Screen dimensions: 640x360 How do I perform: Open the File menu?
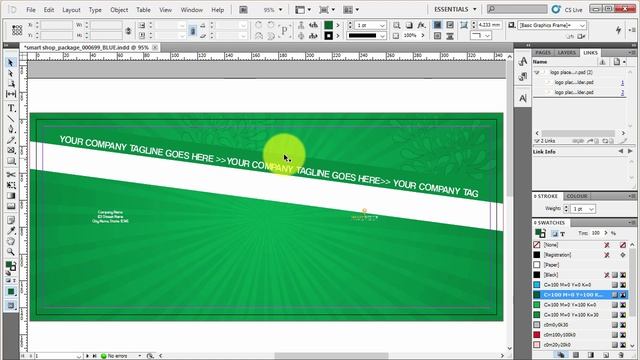click(x=31, y=9)
